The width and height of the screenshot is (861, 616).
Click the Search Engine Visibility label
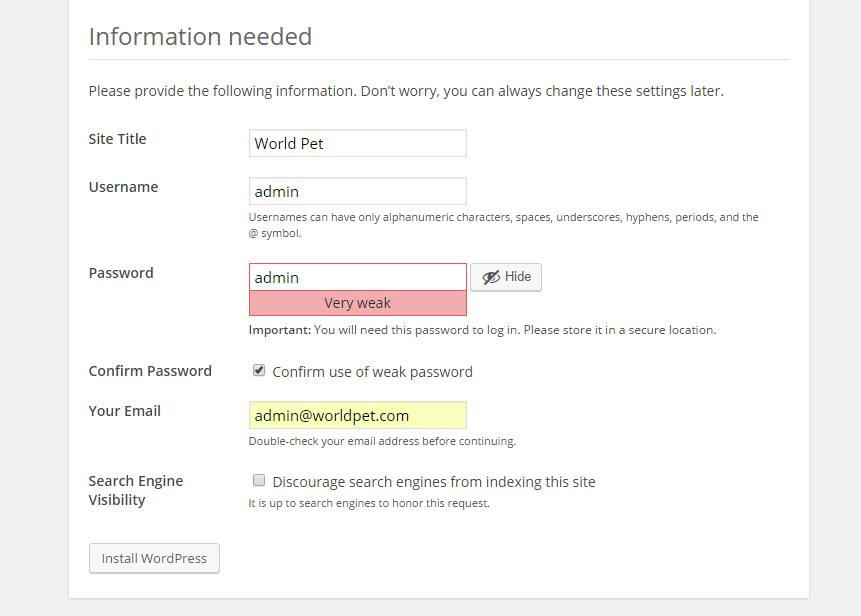click(x=135, y=490)
